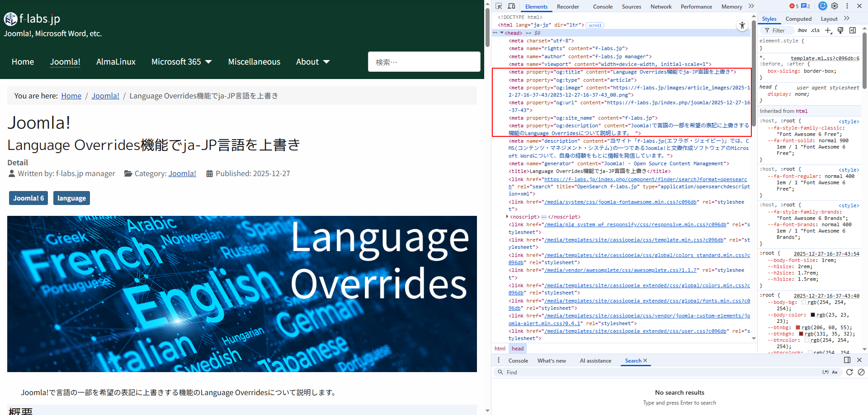Toggle the rendering emulation brush icon
868x415 pixels.
click(x=840, y=30)
